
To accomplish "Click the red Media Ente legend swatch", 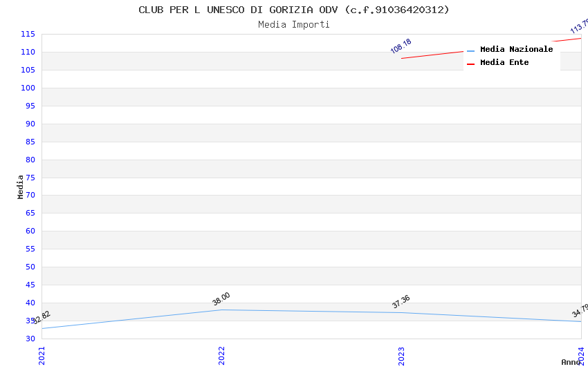I will 470,64.
